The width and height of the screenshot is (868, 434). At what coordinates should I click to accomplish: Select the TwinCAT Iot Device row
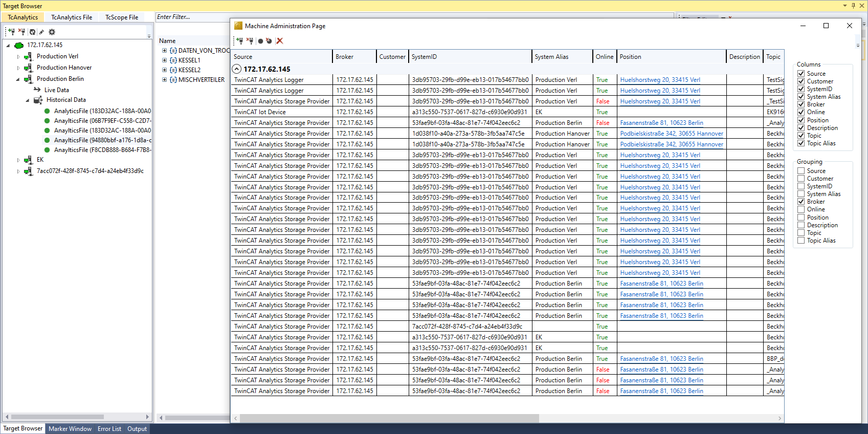507,112
